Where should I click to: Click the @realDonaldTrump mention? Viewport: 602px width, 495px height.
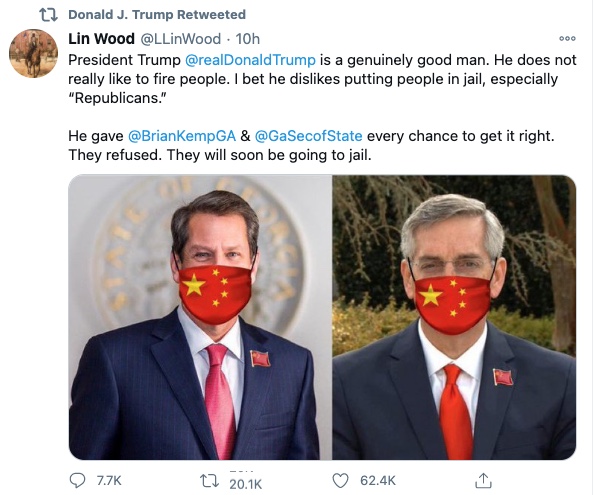coord(250,60)
